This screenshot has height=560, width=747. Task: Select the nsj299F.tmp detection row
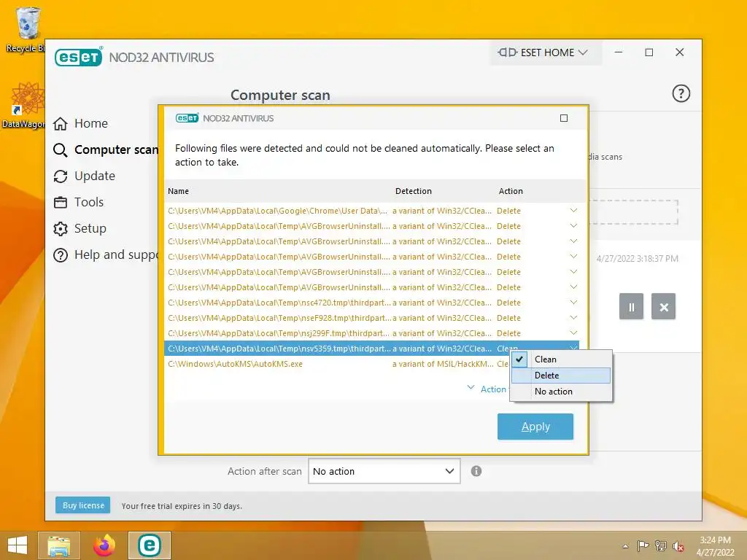371,332
